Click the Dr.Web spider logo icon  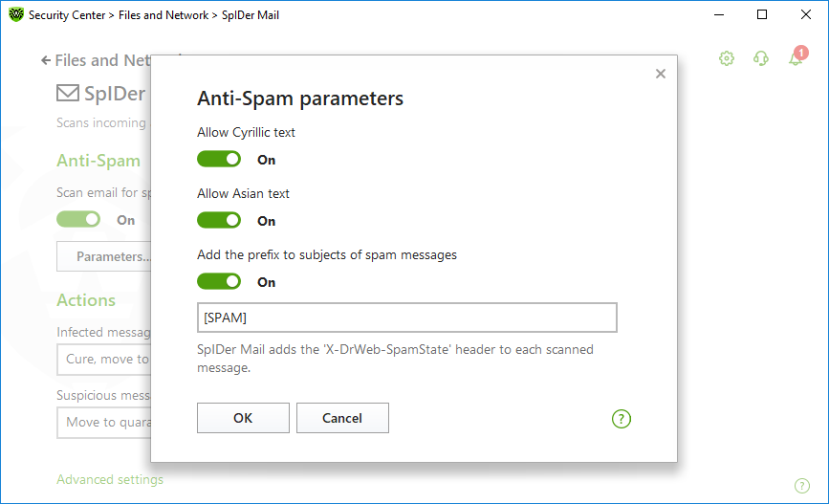pyautogui.click(x=16, y=14)
